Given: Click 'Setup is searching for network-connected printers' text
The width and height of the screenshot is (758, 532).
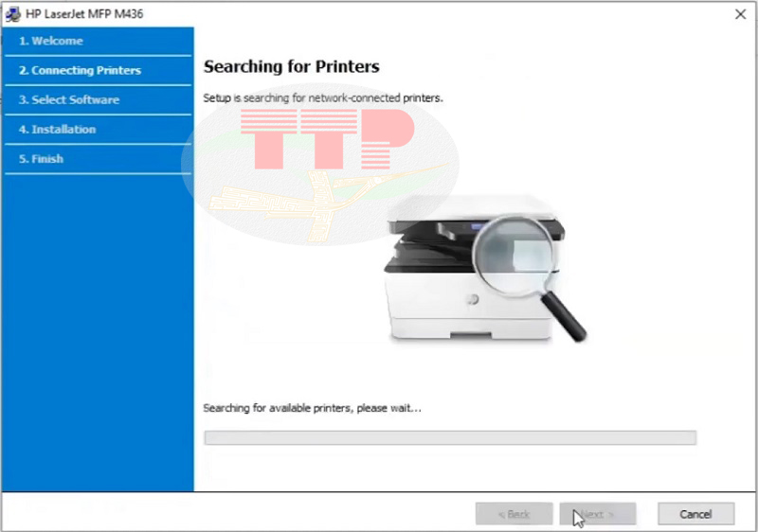Looking at the screenshot, I should 323,98.
